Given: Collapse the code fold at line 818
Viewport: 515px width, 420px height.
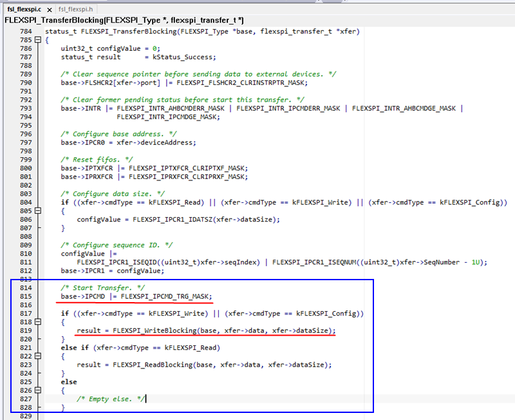Looking at the screenshot, I should coord(38,321).
